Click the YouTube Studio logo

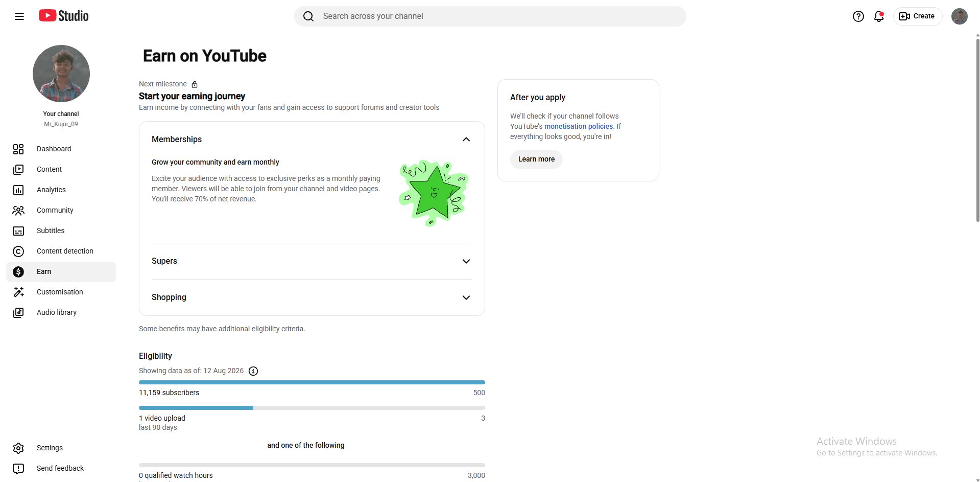coord(64,16)
